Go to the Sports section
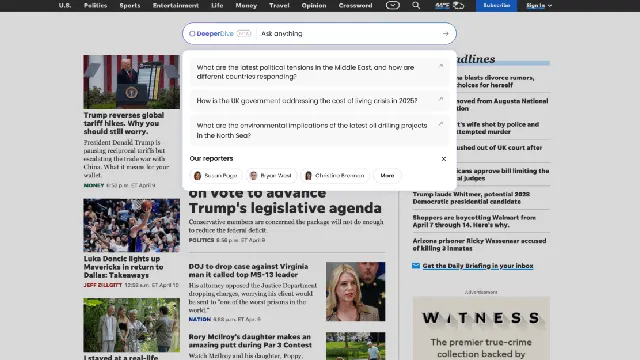Viewport: 640px width, 360px height. click(x=130, y=5)
